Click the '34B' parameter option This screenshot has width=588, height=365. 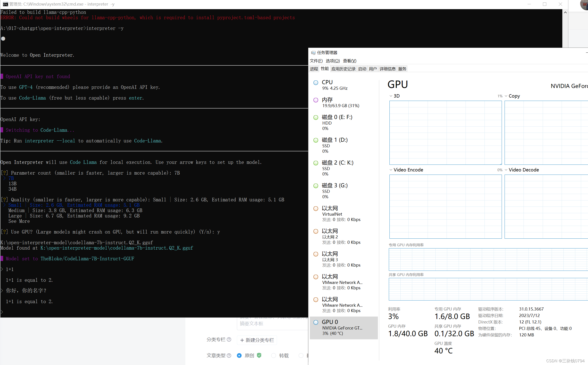coord(12,189)
